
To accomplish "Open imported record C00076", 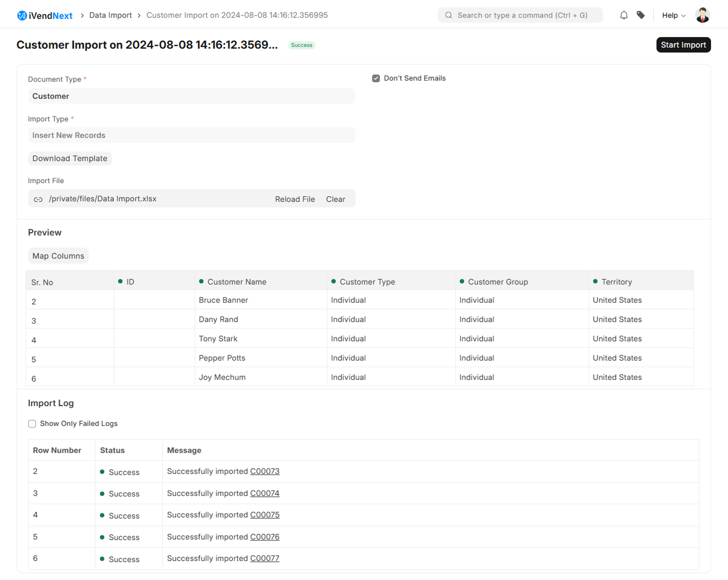I will coord(265,537).
